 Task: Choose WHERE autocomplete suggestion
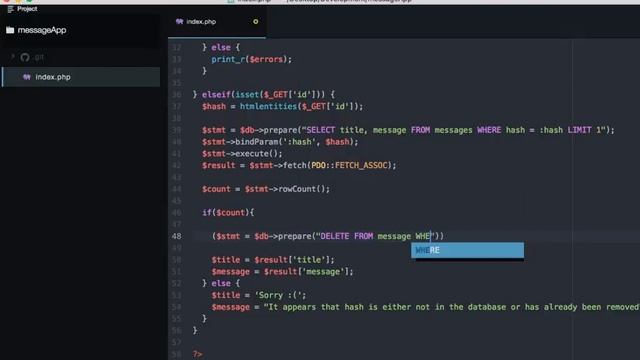coord(467,250)
